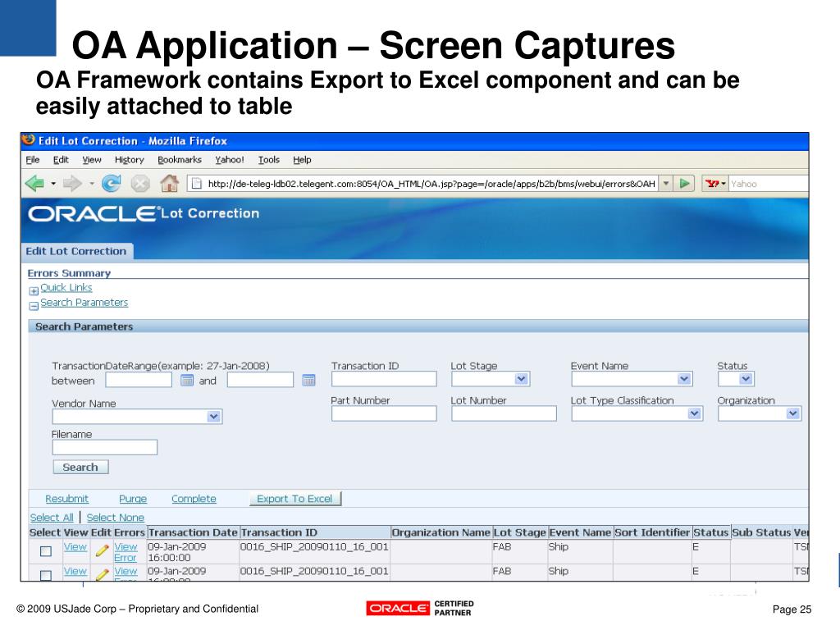
Task: Click the Lot Number input field
Action: click(504, 413)
